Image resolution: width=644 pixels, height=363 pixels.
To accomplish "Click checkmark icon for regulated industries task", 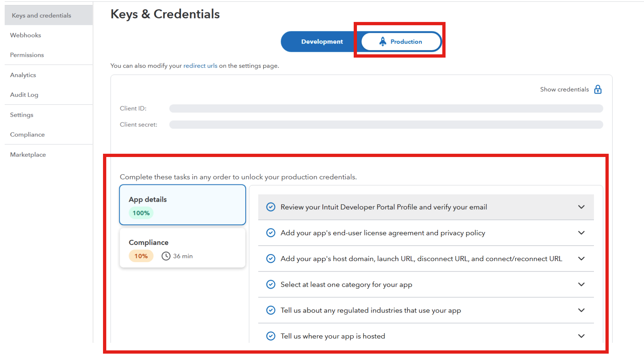I will coord(271,310).
